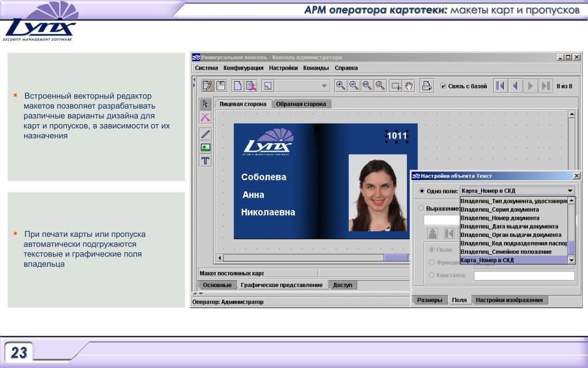
Task: Click the fourth magnifier zoom icon
Action: (381, 86)
